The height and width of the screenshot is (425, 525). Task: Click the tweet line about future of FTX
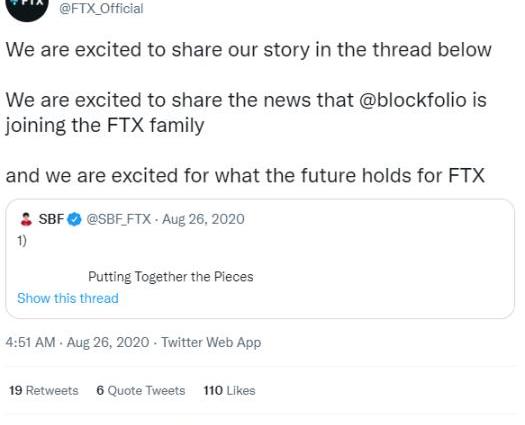pyautogui.click(x=245, y=175)
